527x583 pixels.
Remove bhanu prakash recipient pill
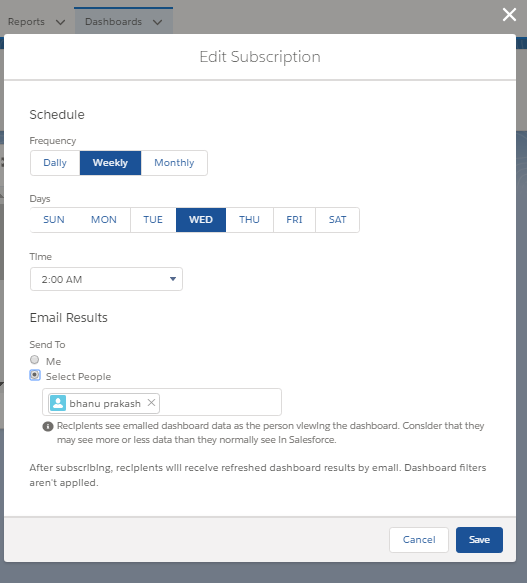pos(151,403)
